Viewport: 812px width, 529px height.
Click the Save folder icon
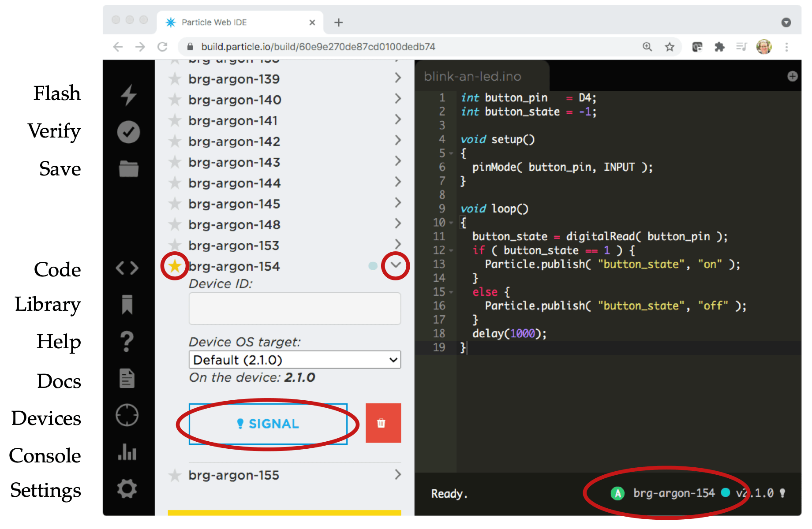click(x=128, y=168)
